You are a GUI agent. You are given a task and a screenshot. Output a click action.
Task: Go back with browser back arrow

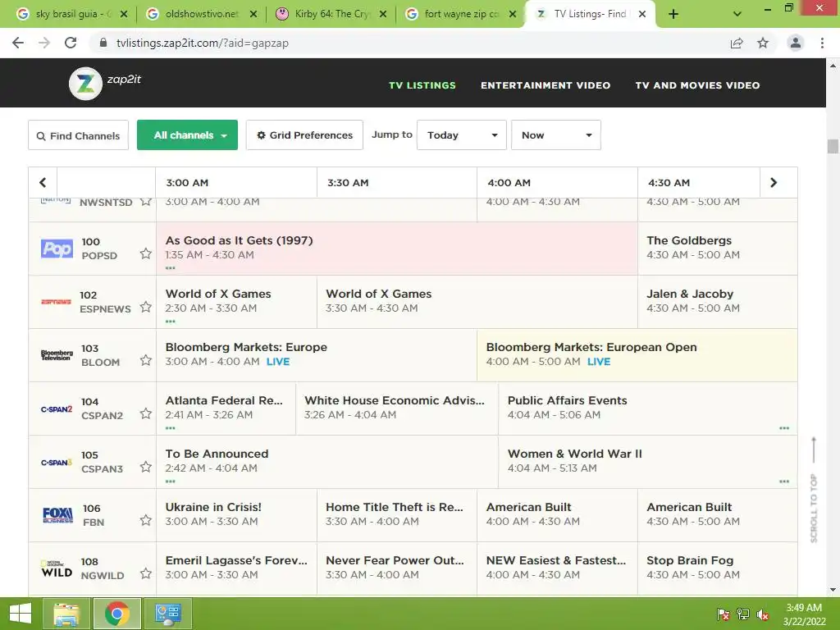(x=18, y=43)
